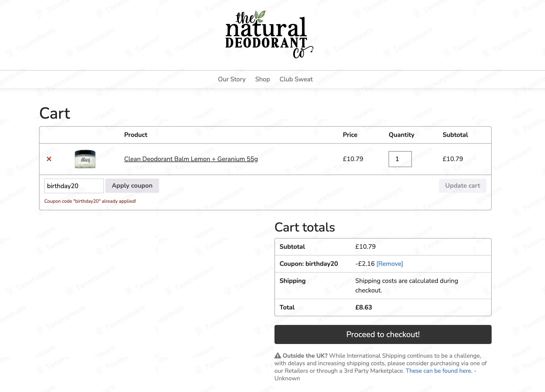Click the Natural Deodorant Co logo
Screen dimensions: 545x392
(269, 34)
